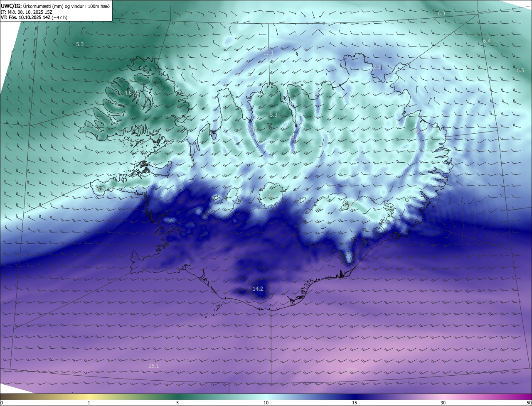The height and width of the screenshot is (406, 532).
Task: Click the valid time "VT: Fös. 10.10.2025 14Z (+47 h)"
Action: coord(34,17)
